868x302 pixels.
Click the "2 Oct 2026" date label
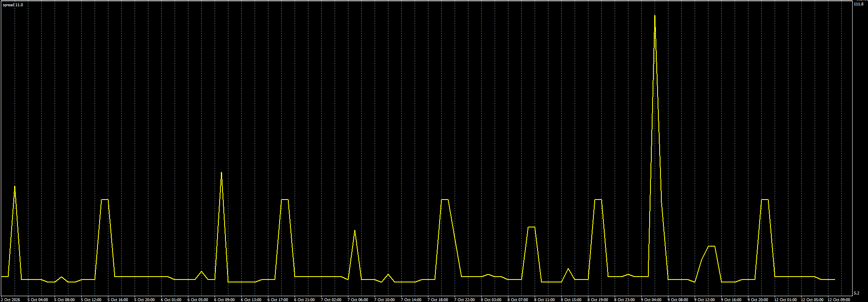(11, 300)
